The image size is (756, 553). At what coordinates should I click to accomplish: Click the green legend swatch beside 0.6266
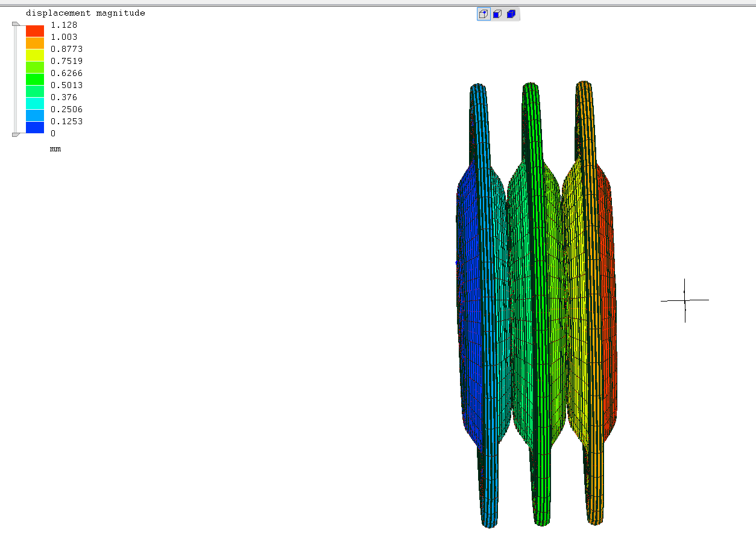point(35,79)
